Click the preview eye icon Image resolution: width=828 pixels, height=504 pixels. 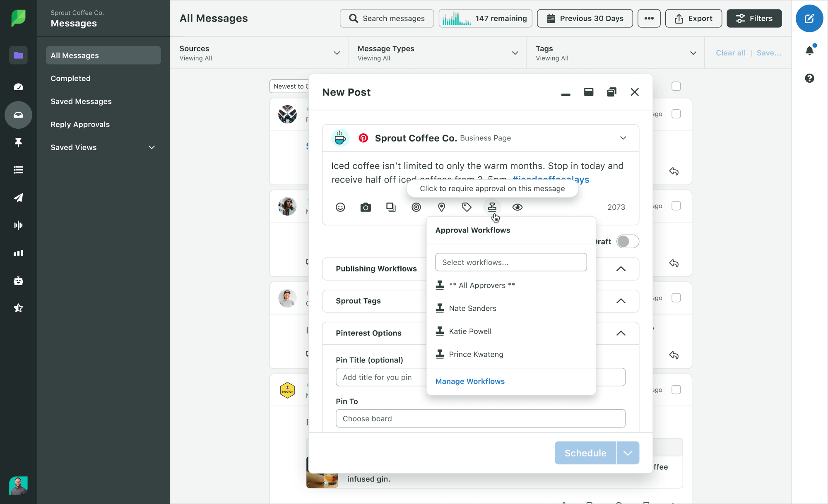click(x=517, y=207)
